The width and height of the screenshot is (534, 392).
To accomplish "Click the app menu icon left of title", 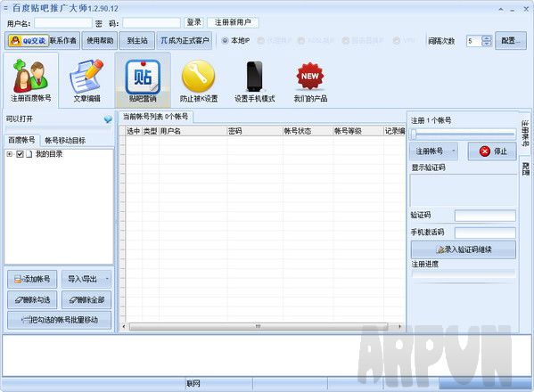I will [x=5, y=7].
